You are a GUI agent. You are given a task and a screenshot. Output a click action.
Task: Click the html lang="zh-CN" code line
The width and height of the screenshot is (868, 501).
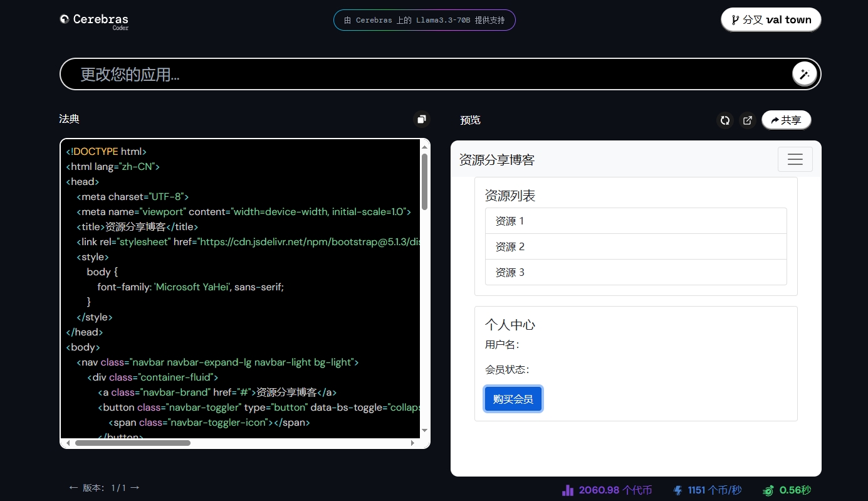(x=113, y=167)
